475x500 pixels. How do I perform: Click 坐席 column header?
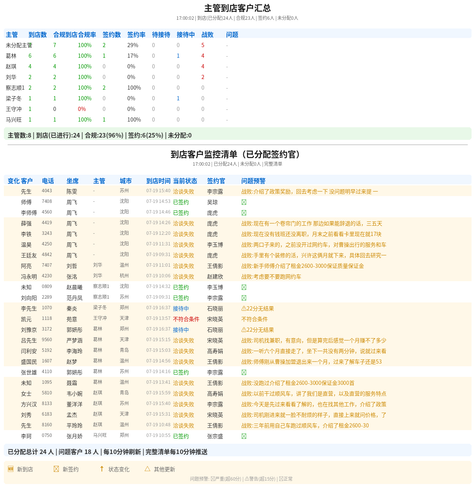[72, 181]
